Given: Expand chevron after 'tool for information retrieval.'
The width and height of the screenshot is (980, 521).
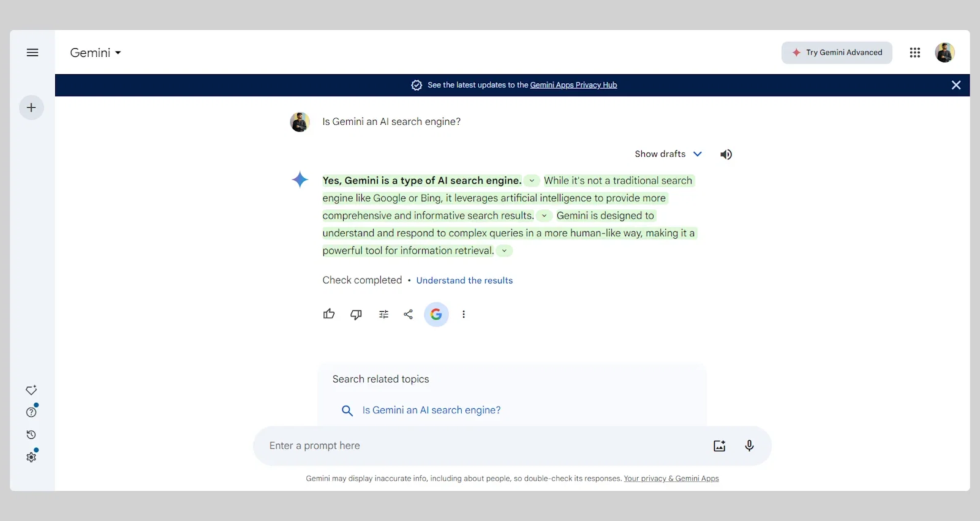Looking at the screenshot, I should (504, 250).
